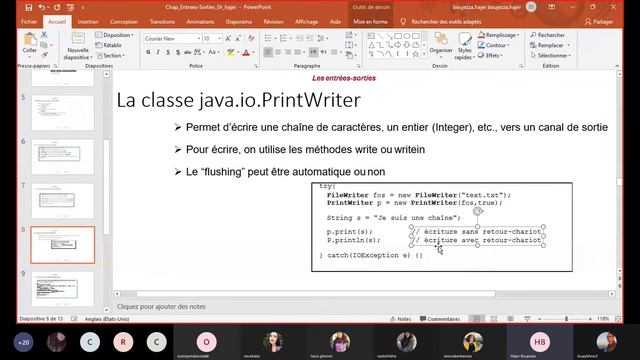This screenshot has height=360, width=640.
Task: Adjust the zoom slider handle
Action: (x=567, y=319)
